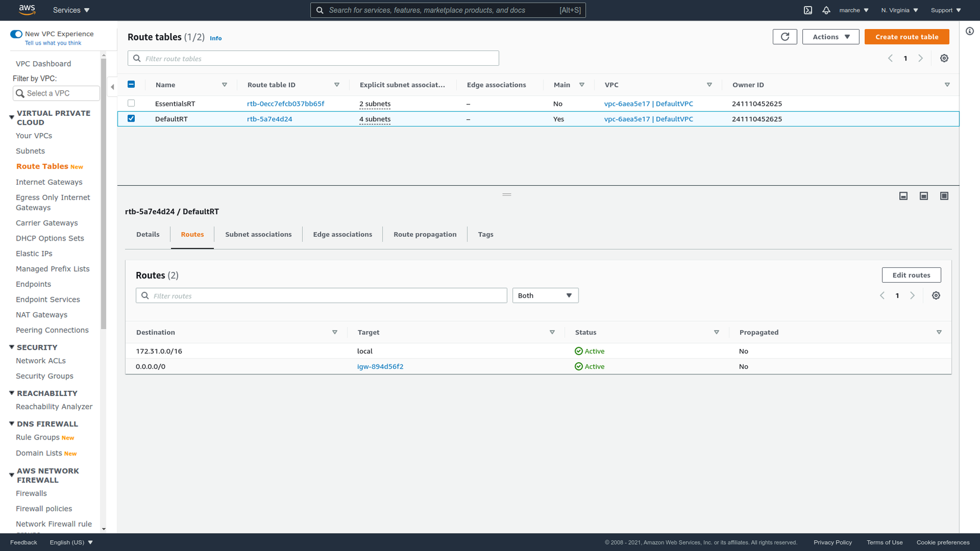The image size is (980, 551).
Task: Go to next route tables page
Action: point(921,58)
